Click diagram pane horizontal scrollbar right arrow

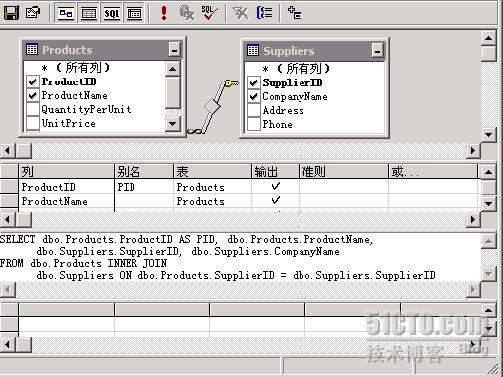click(473, 151)
